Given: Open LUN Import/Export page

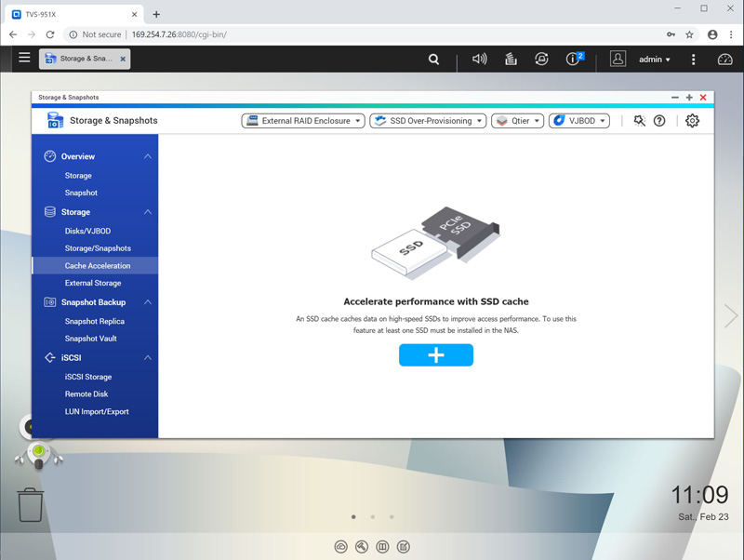Looking at the screenshot, I should click(x=97, y=411).
